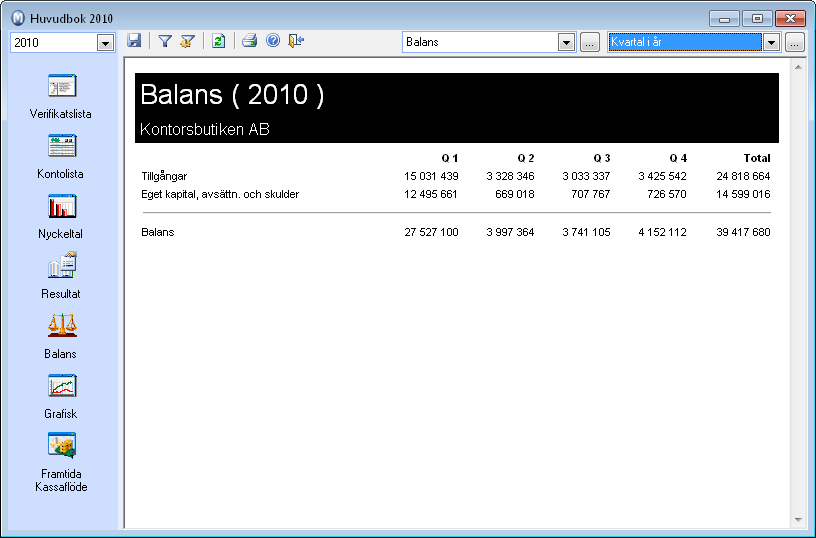The width and height of the screenshot is (816, 538).
Task: Click the value 3 328 346
Action: pos(510,176)
